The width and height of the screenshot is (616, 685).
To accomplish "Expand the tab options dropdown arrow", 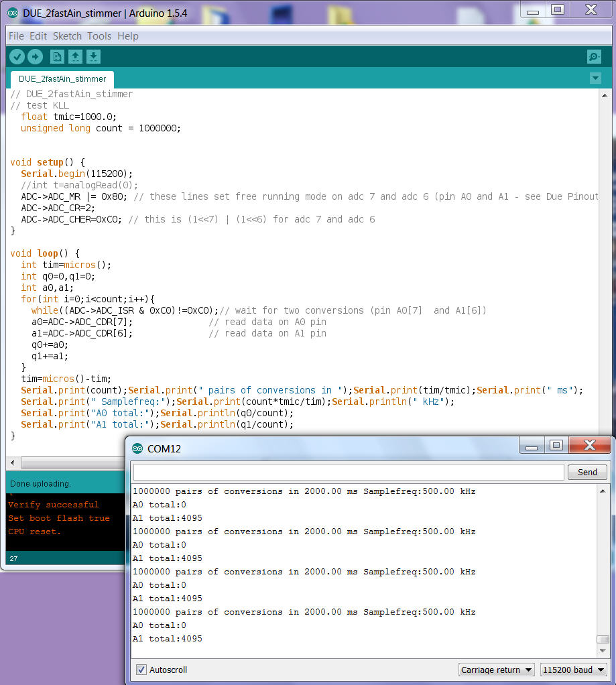I will [595, 78].
